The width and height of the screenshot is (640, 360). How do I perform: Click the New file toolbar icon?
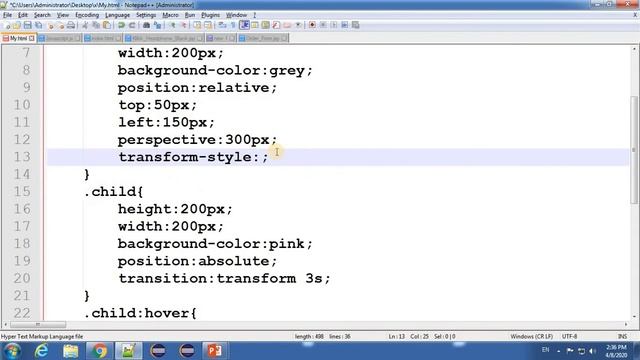pyautogui.click(x=7, y=25)
